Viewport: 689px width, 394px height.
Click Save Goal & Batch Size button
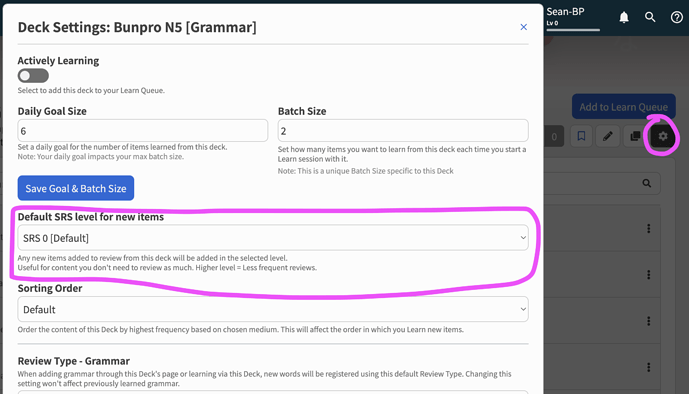pos(76,188)
